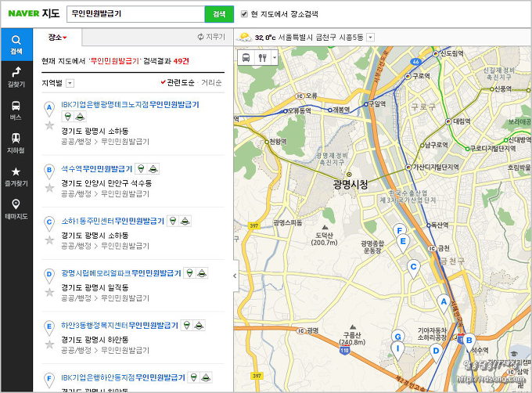The width and height of the screenshot is (532, 393).
Task: Star result C 소하1동주민센터 as favorite
Action: [49, 240]
